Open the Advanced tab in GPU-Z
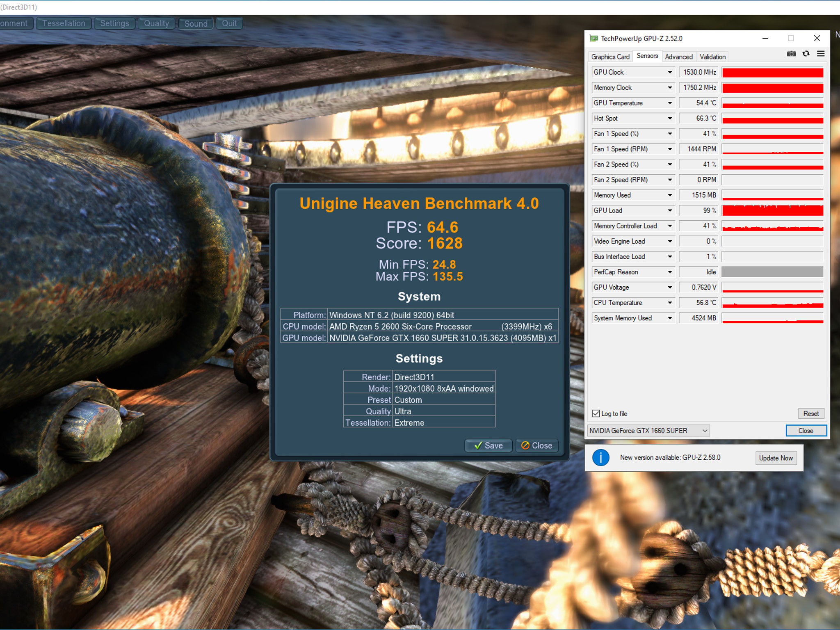840x630 pixels. tap(679, 57)
